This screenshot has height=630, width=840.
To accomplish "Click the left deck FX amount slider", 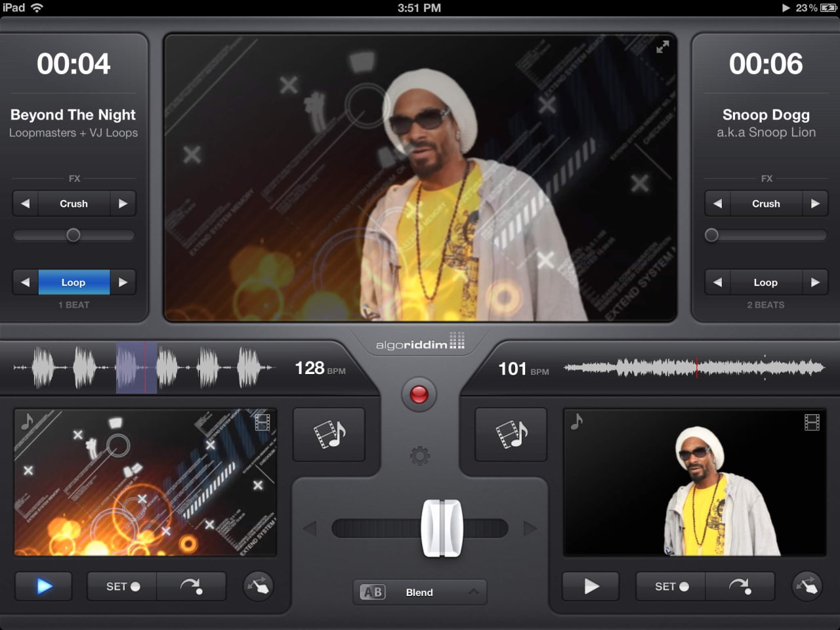I will [73, 235].
